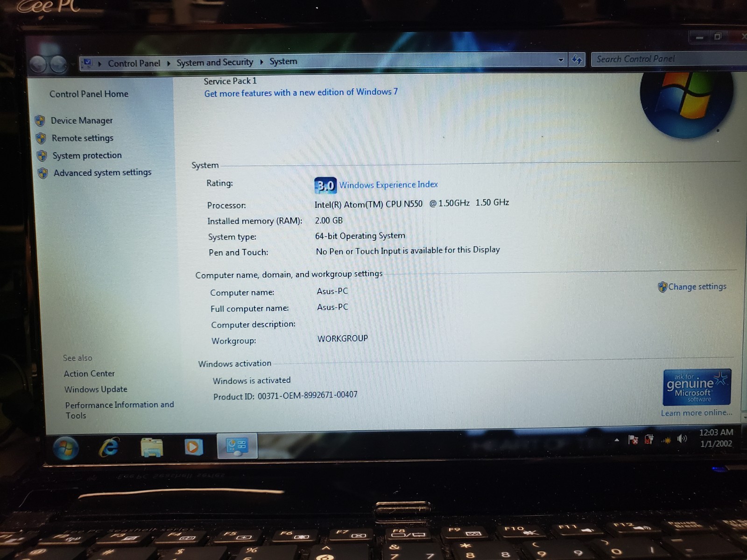
Task: Click the computer icon in address bar
Action: click(87, 63)
